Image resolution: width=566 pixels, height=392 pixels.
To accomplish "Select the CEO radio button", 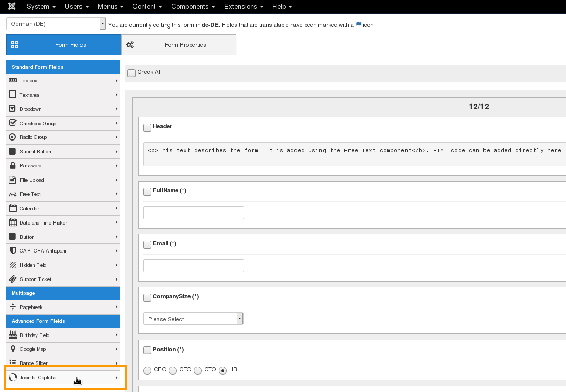I will [x=147, y=370].
